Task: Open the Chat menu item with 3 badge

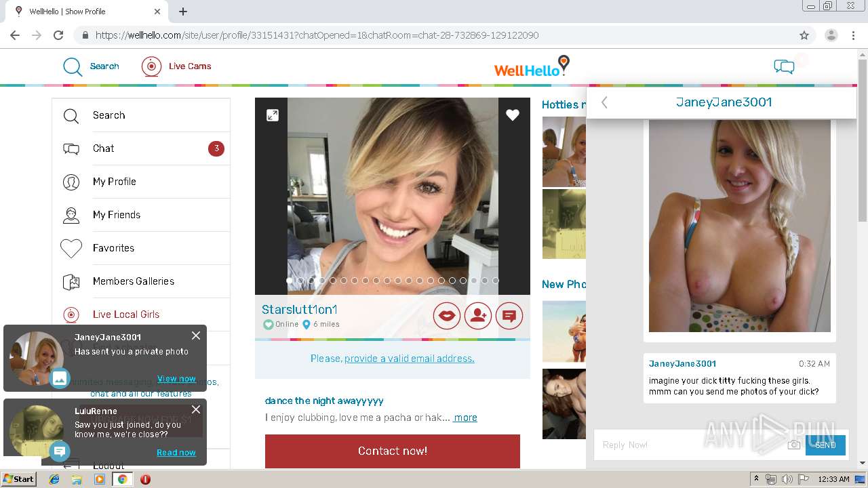Action: tap(141, 148)
